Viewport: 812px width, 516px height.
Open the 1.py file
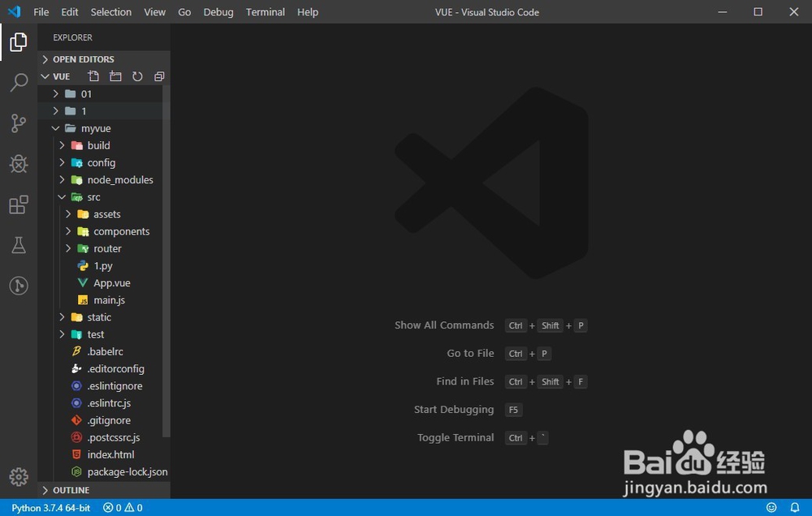tap(100, 265)
